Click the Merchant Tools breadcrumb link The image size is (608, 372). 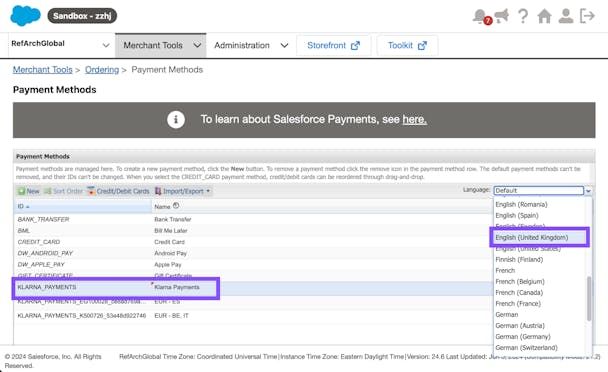(43, 70)
